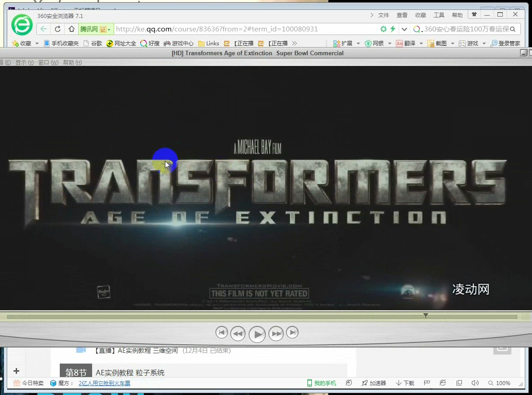
Task: Expand the 收藏 favorites dropdown arrow
Action: (37, 44)
